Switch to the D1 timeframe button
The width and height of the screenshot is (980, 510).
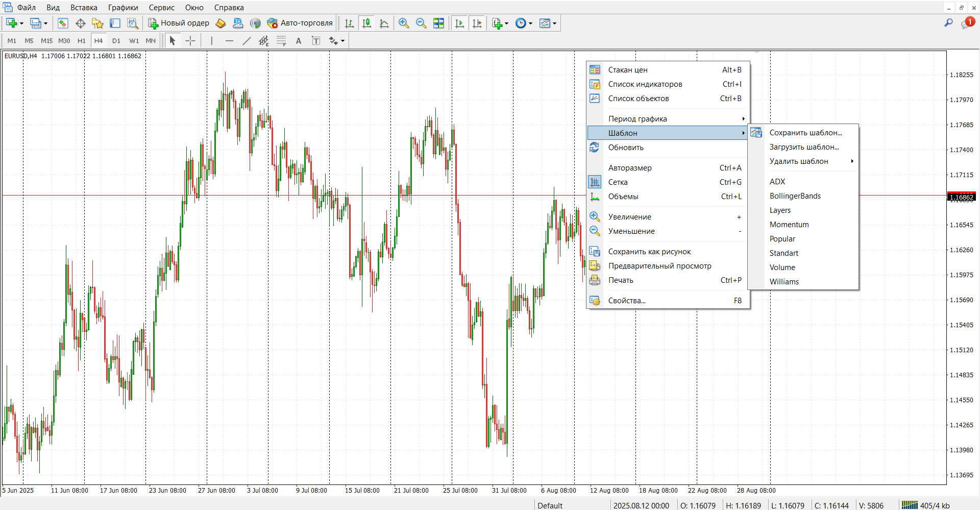point(116,41)
